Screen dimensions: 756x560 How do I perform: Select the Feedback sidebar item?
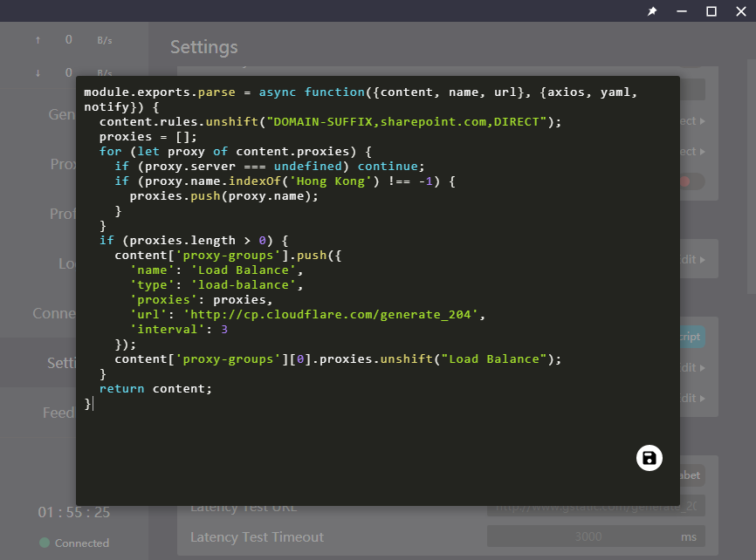(58, 413)
